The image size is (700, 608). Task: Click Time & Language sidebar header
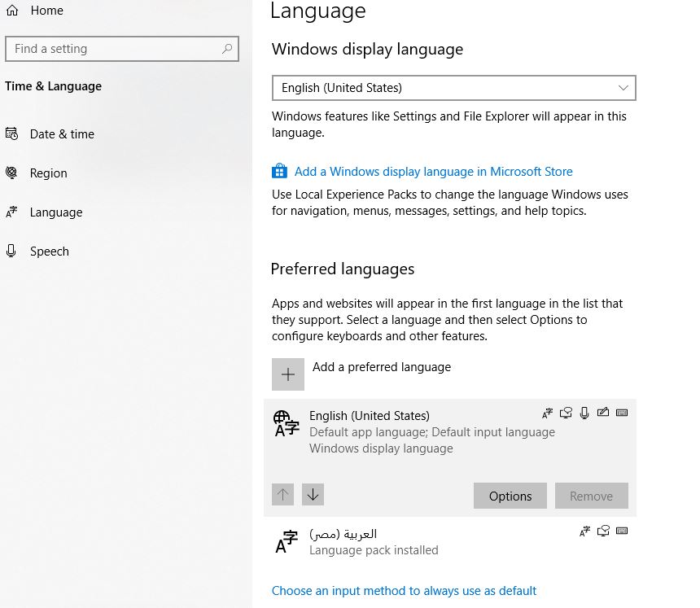click(53, 86)
